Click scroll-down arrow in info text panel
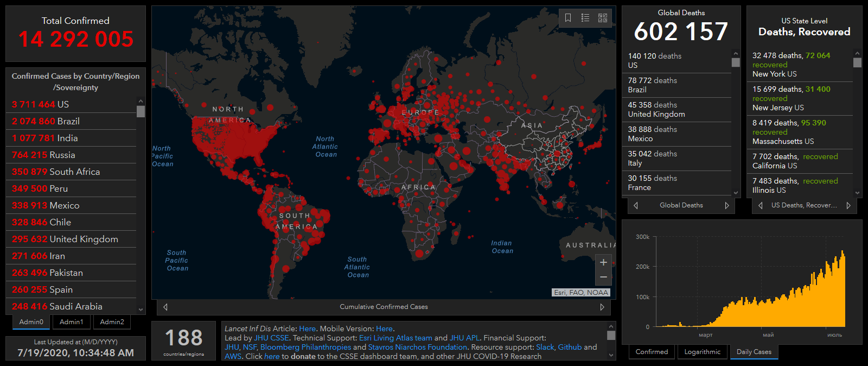Image resolution: width=868 pixels, height=366 pixels. point(611,356)
